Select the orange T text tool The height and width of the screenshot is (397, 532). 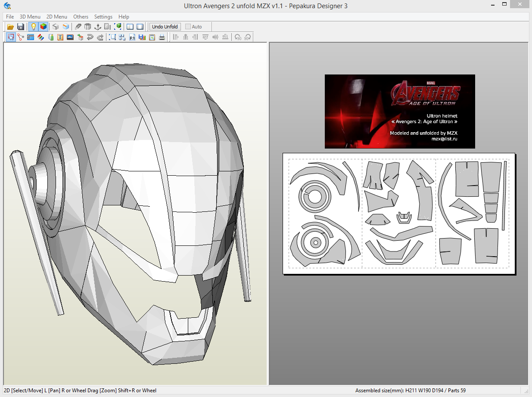(x=60, y=37)
